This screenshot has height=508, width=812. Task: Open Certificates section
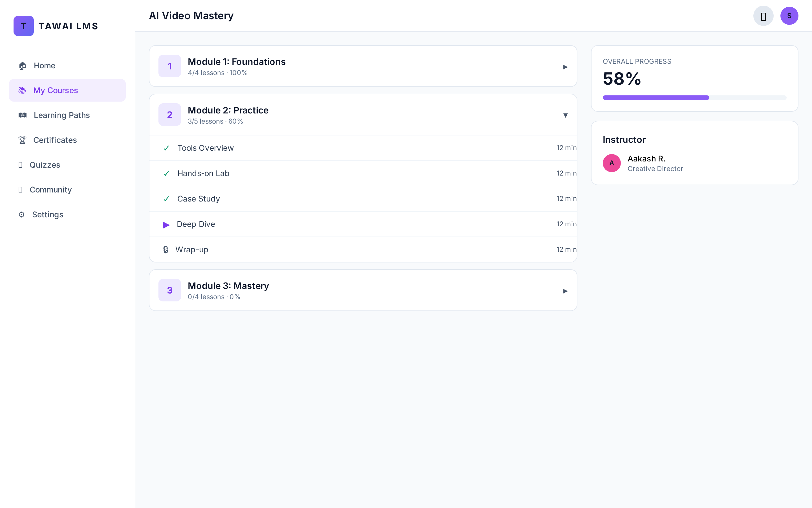[x=67, y=140]
